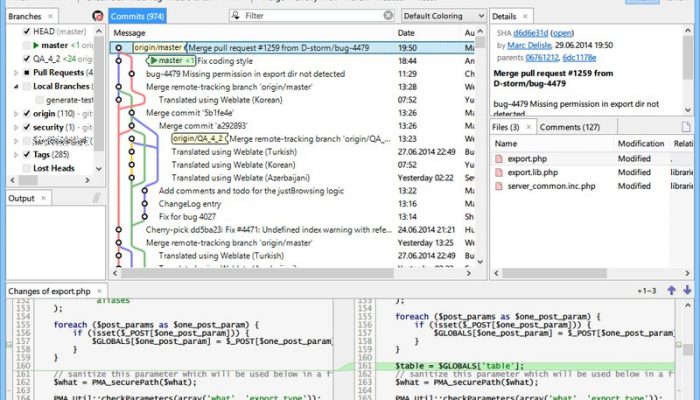Check the generate-test branch checkbox
Image resolution: width=700 pixels, height=400 pixels.
(x=39, y=100)
